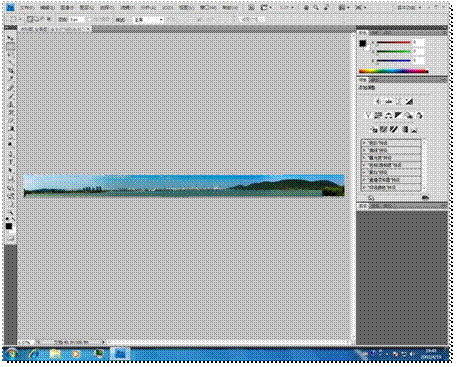Reset default foreground and background colors icon
The image size is (457, 367).
(x=8, y=219)
